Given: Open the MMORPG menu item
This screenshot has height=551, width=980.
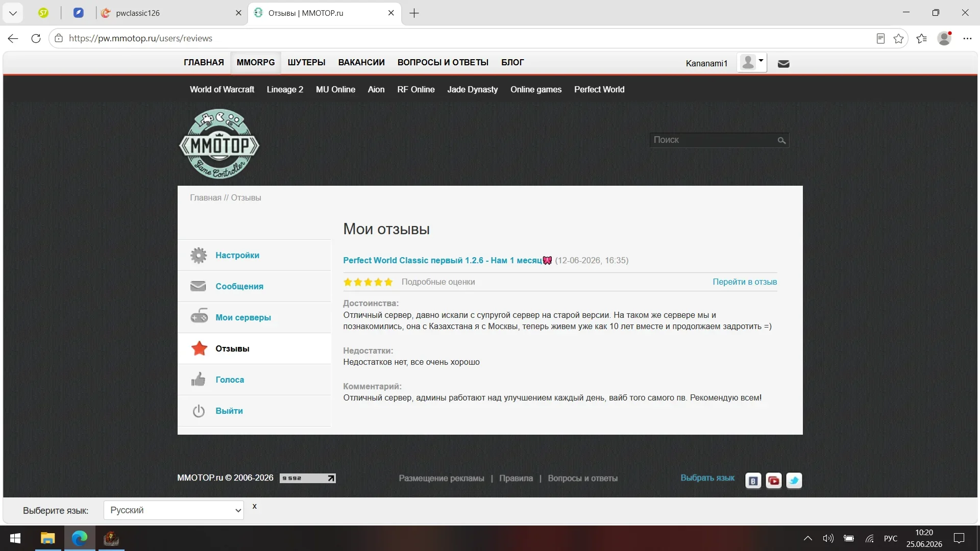Looking at the screenshot, I should point(256,62).
